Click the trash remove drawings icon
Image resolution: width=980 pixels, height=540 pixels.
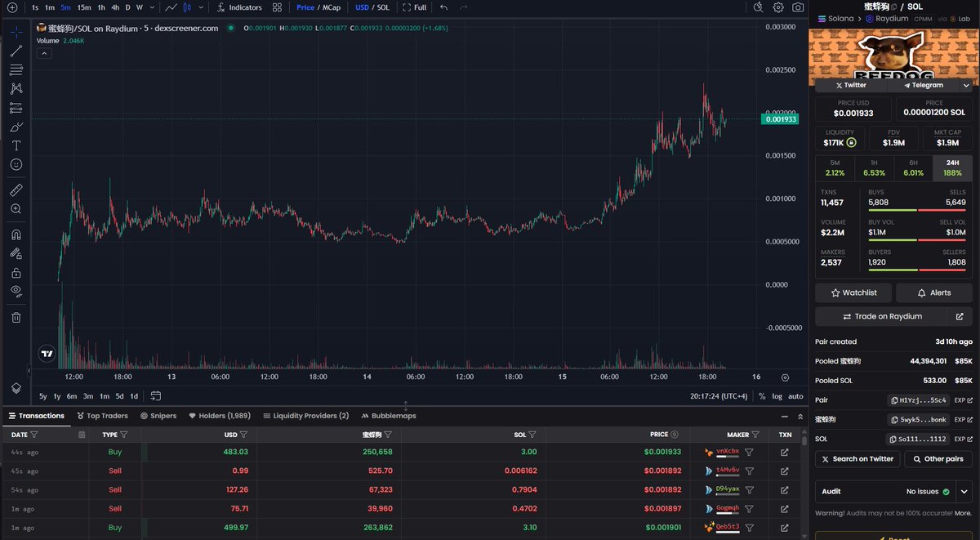point(16,317)
